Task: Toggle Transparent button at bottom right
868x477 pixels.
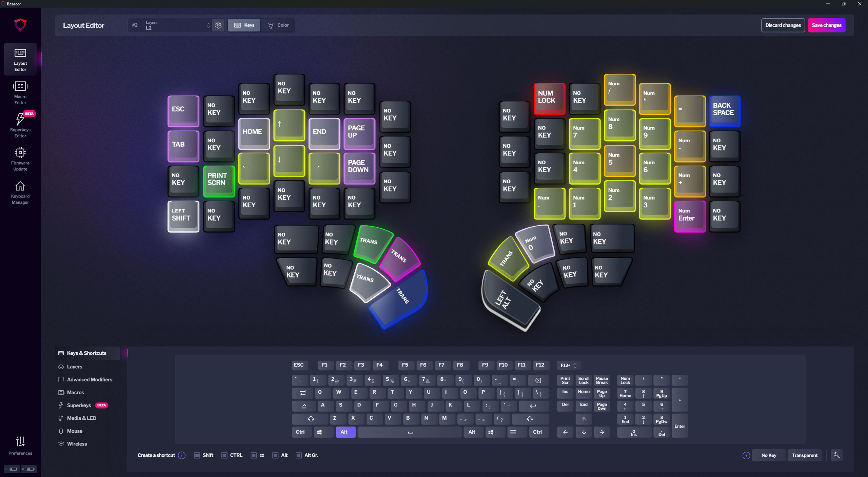Action: [804, 455]
